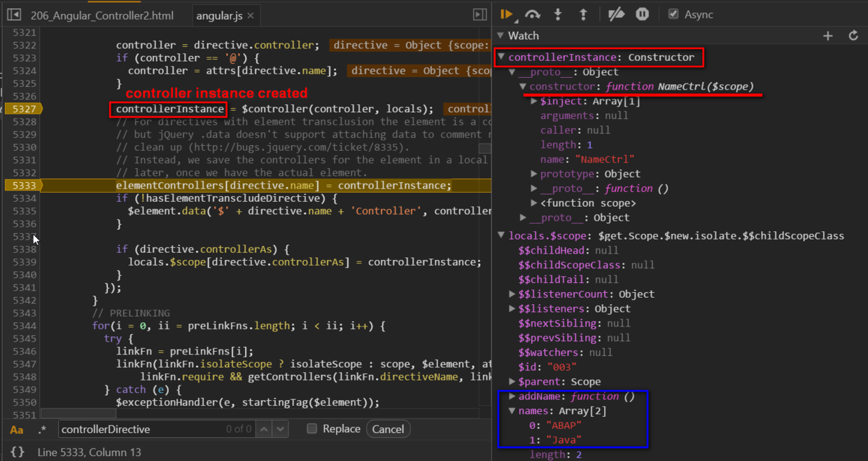Collapse names: Array[2] node

coord(512,411)
